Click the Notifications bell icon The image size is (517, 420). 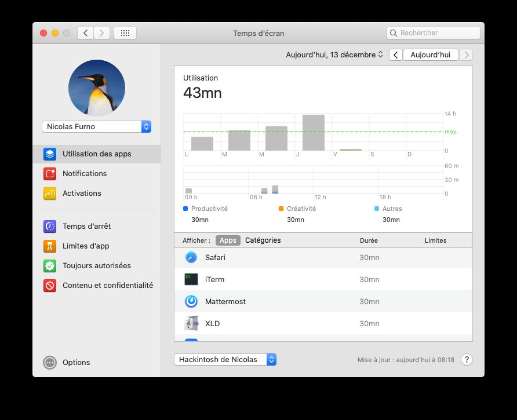pos(50,174)
